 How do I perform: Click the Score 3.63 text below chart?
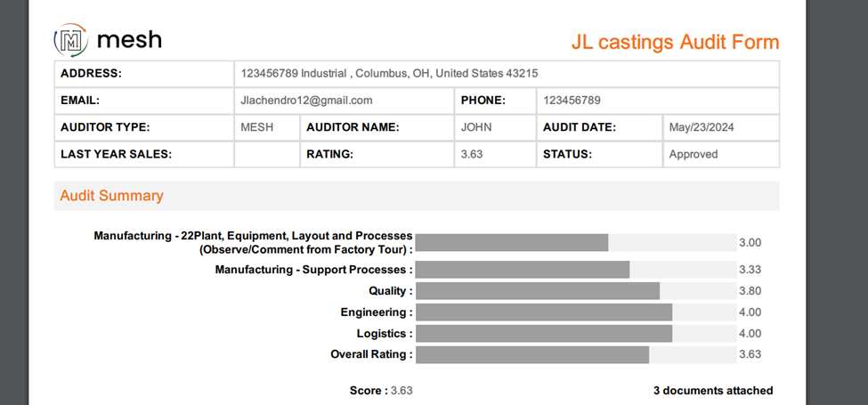(381, 391)
